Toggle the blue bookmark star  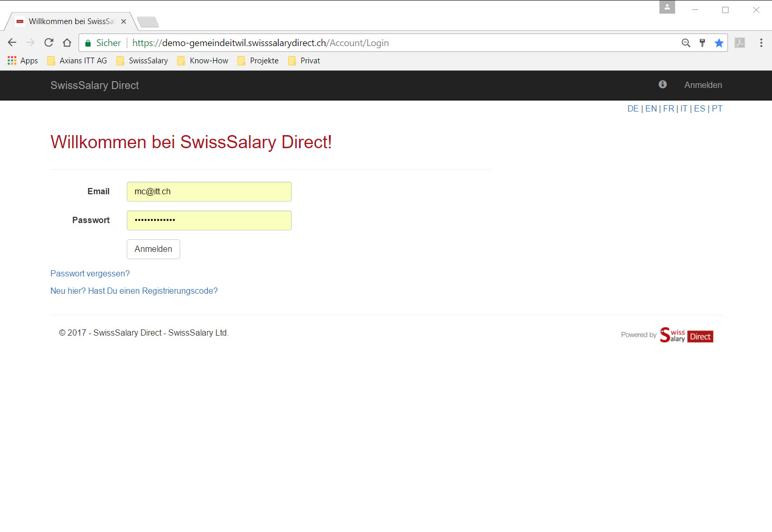point(719,43)
